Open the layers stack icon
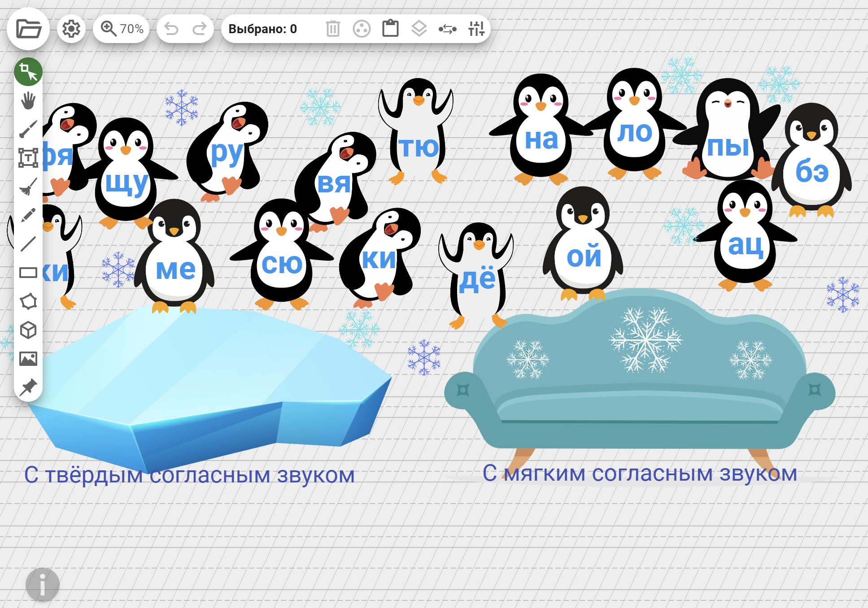This screenshot has width=868, height=608. pos(419,29)
